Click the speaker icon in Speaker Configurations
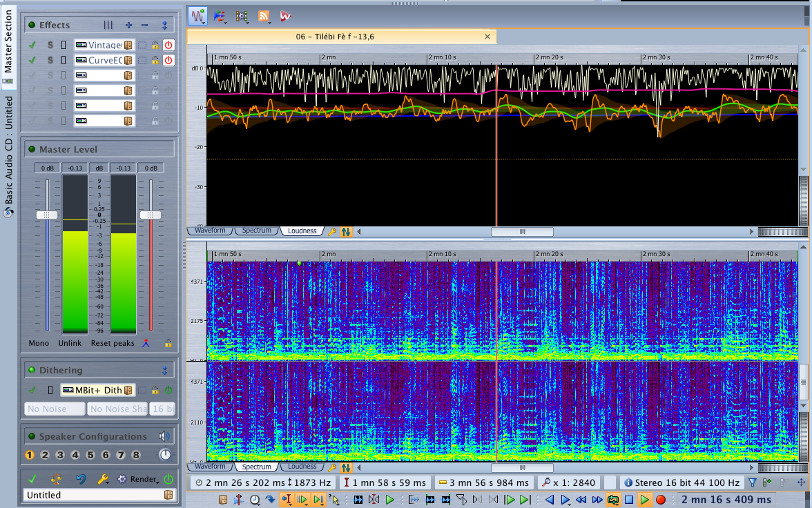812x508 pixels. click(164, 436)
